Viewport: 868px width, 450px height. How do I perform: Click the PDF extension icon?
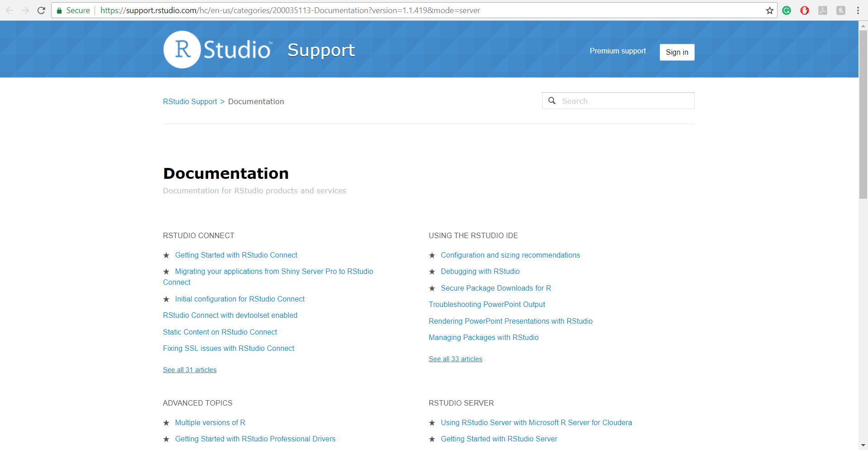(x=823, y=10)
